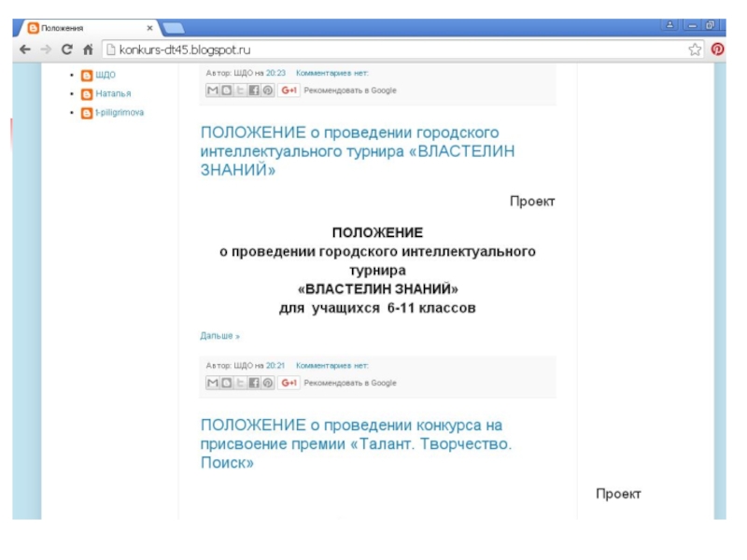Bookmark this page with the star icon
The height and width of the screenshot is (560, 747).
coord(695,49)
